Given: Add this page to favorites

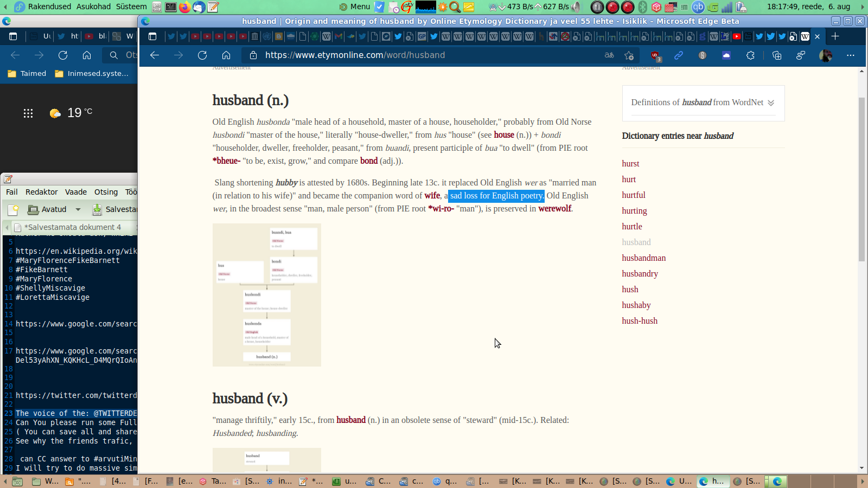Looking at the screenshot, I should (x=629, y=55).
